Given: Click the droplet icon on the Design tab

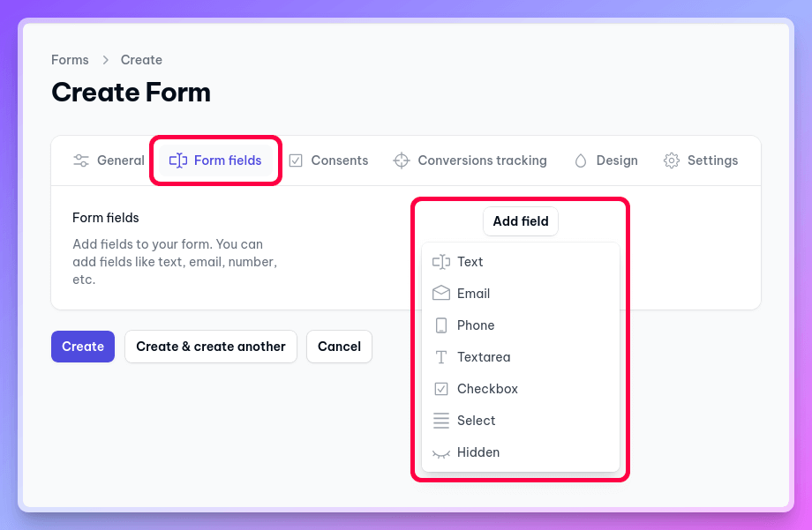Looking at the screenshot, I should tap(581, 160).
